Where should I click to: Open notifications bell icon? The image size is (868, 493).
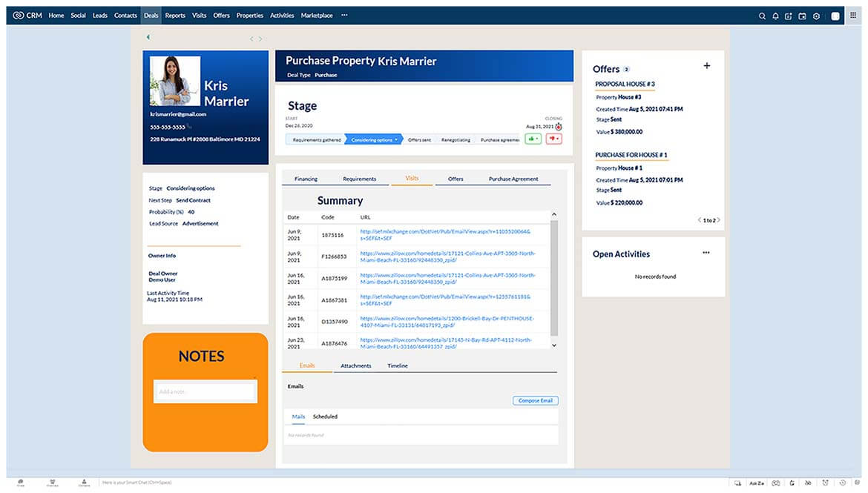(x=775, y=16)
